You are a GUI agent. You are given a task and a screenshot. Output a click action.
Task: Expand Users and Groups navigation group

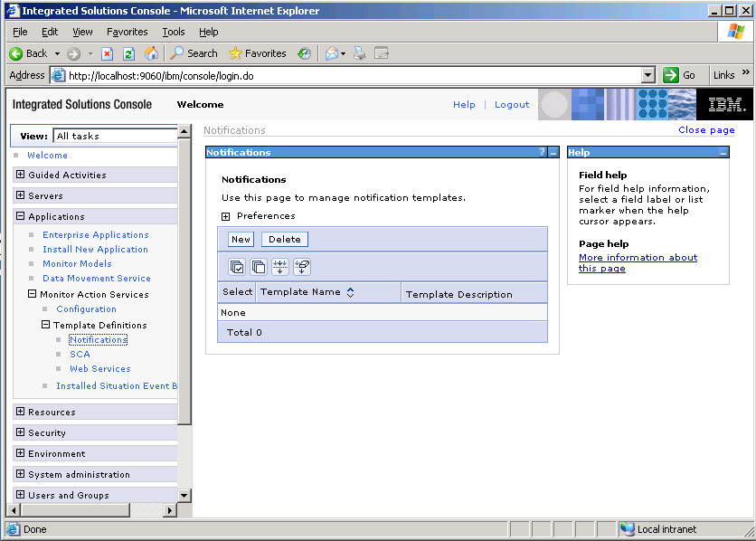tap(20, 494)
